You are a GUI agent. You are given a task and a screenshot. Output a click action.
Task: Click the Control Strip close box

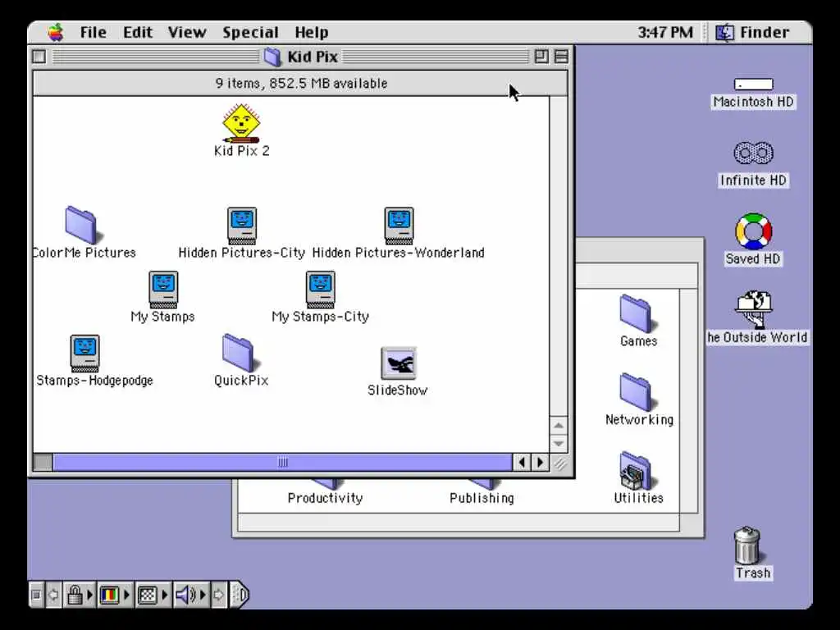tap(36, 595)
